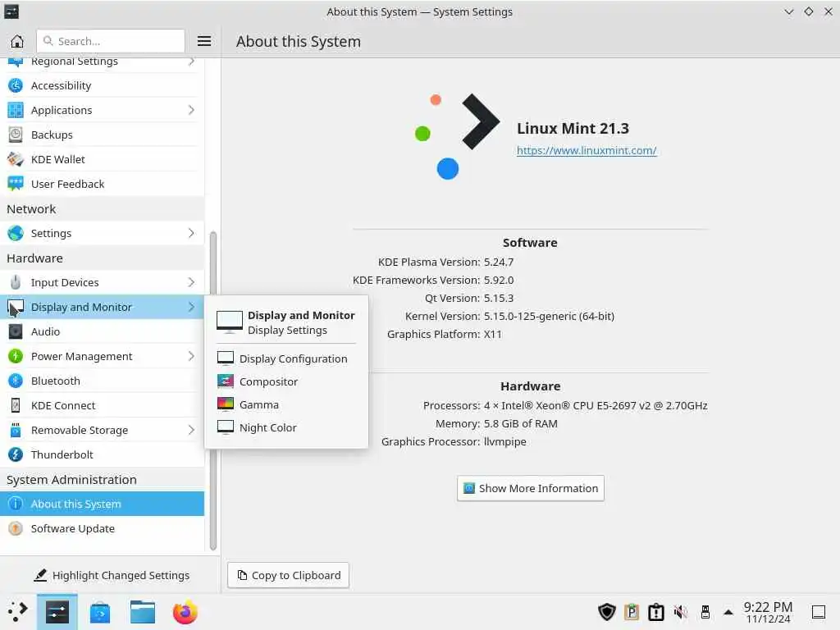Open the application launcher in the taskbar

18,612
